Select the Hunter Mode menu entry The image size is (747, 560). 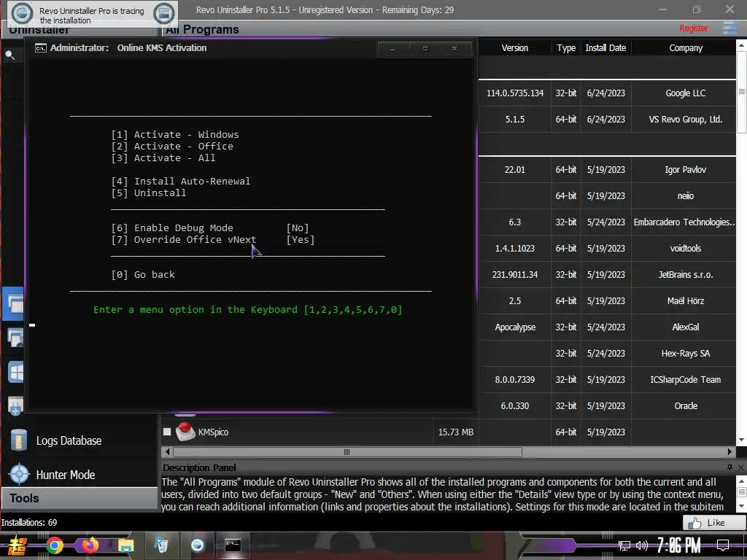(x=65, y=475)
